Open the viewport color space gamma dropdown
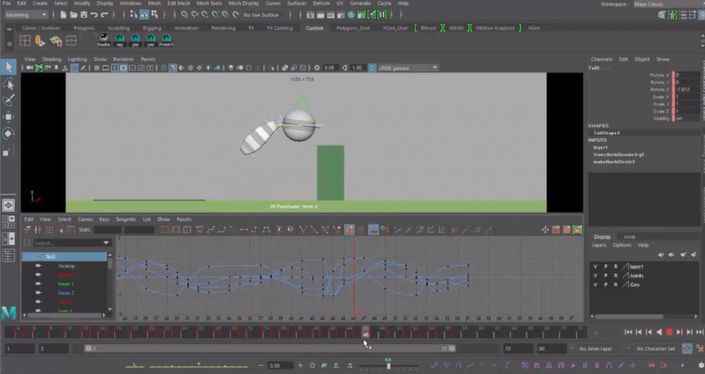 (408, 68)
